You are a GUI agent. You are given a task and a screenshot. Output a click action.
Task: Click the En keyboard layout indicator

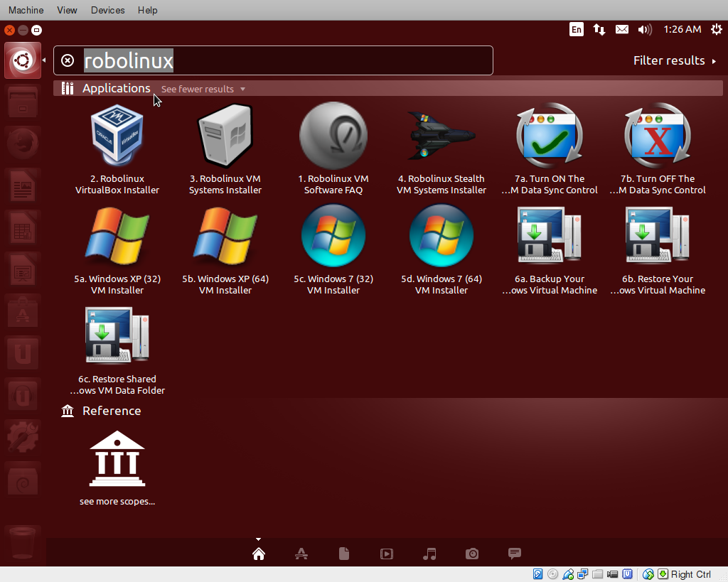(x=576, y=30)
